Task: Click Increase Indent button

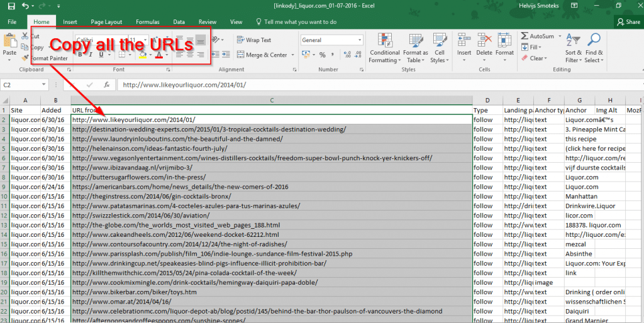Action: [226, 55]
